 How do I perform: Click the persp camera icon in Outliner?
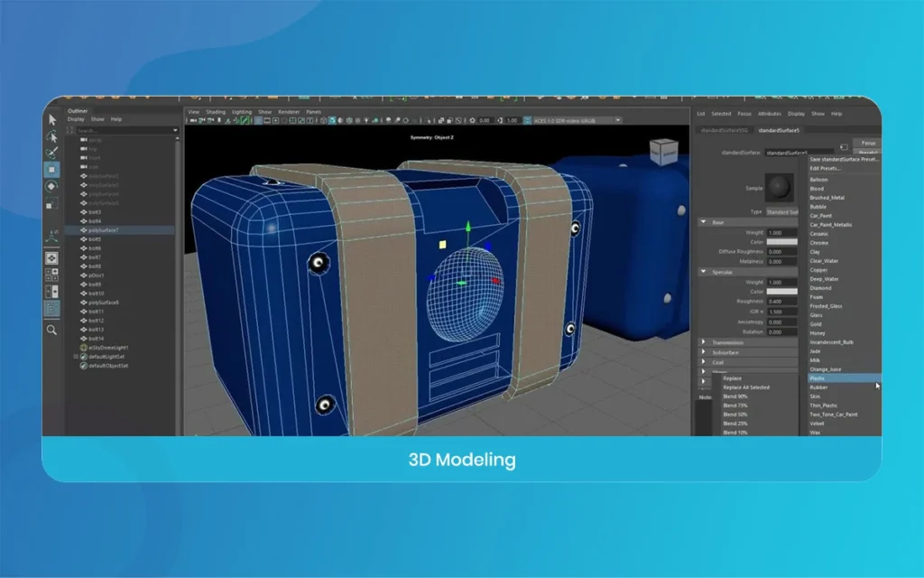pos(84,140)
